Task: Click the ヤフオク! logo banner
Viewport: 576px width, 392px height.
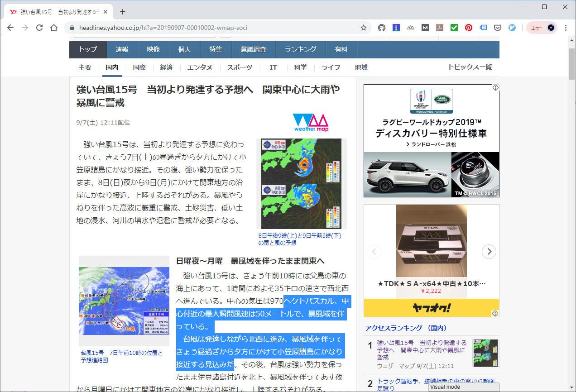Action: [x=431, y=308]
